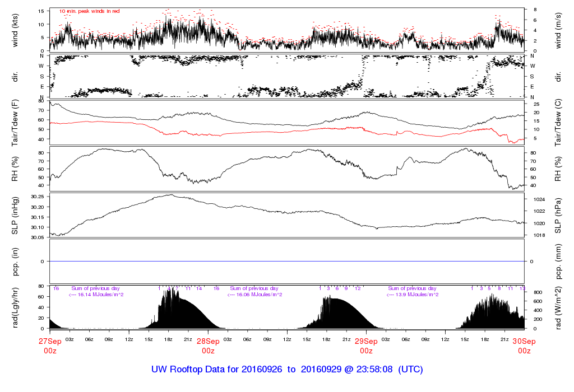
Task: Click the 'wind (m/s)' right axis label
Action: click(558, 30)
